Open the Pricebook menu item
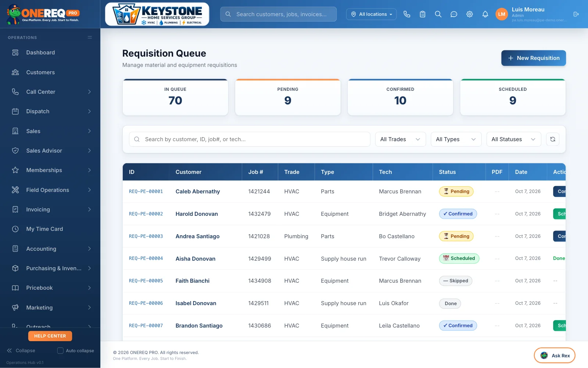Viewport: 588px width, 368px height. tap(50, 288)
